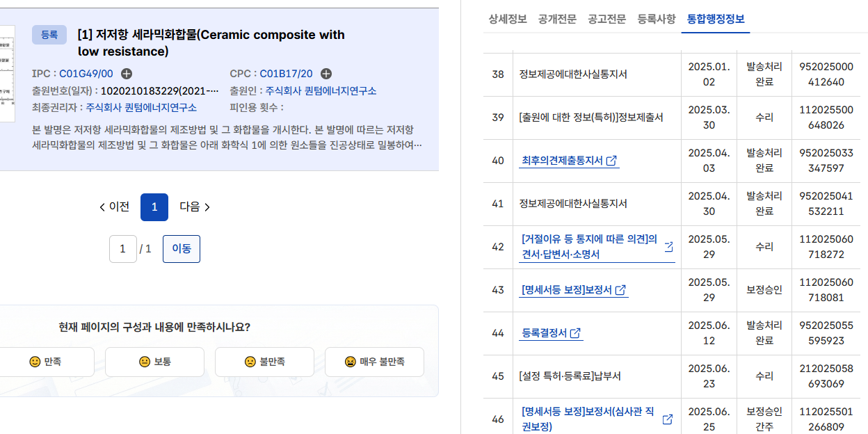868x434 pixels.
Task: Expand CPC classification plus icon
Action: tap(326, 74)
